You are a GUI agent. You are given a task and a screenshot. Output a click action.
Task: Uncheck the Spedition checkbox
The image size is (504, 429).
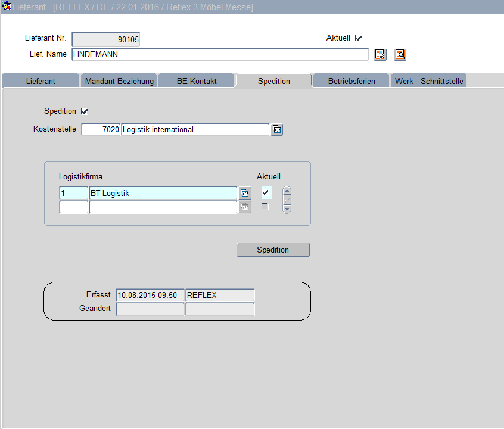pyautogui.click(x=84, y=111)
